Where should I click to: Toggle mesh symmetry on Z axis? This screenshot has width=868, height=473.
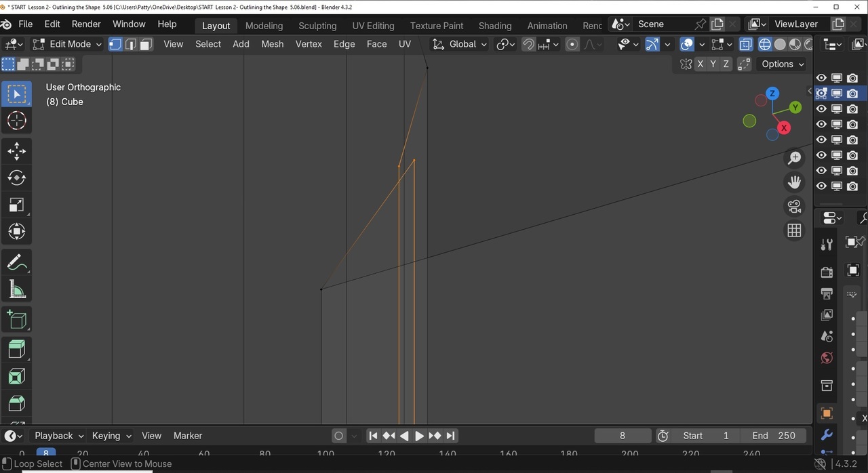(726, 64)
